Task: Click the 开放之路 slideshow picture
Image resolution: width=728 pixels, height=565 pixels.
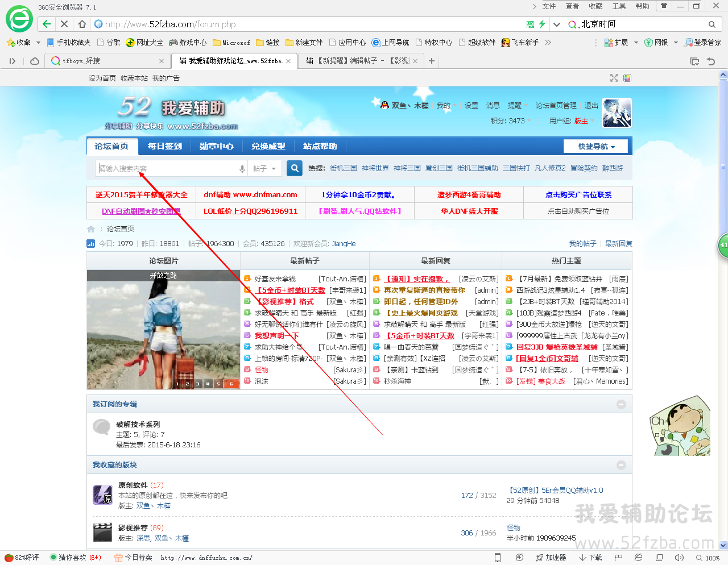Action: point(163,330)
